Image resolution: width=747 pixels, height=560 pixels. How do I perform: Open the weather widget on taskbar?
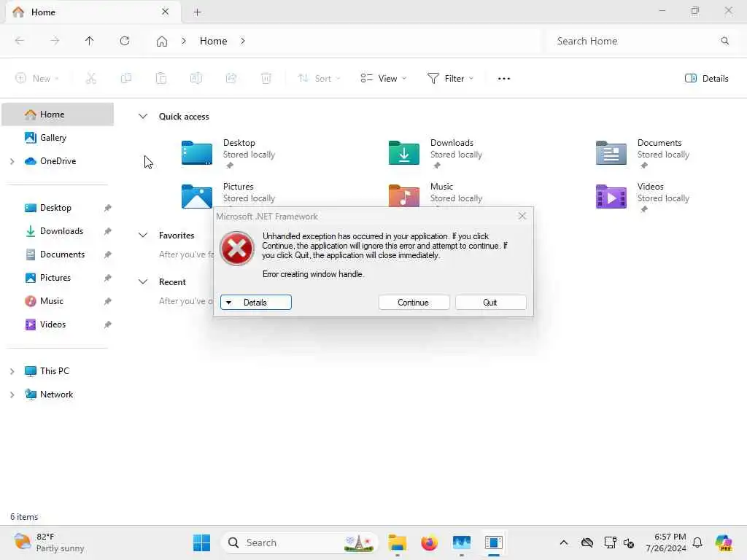tap(49, 542)
